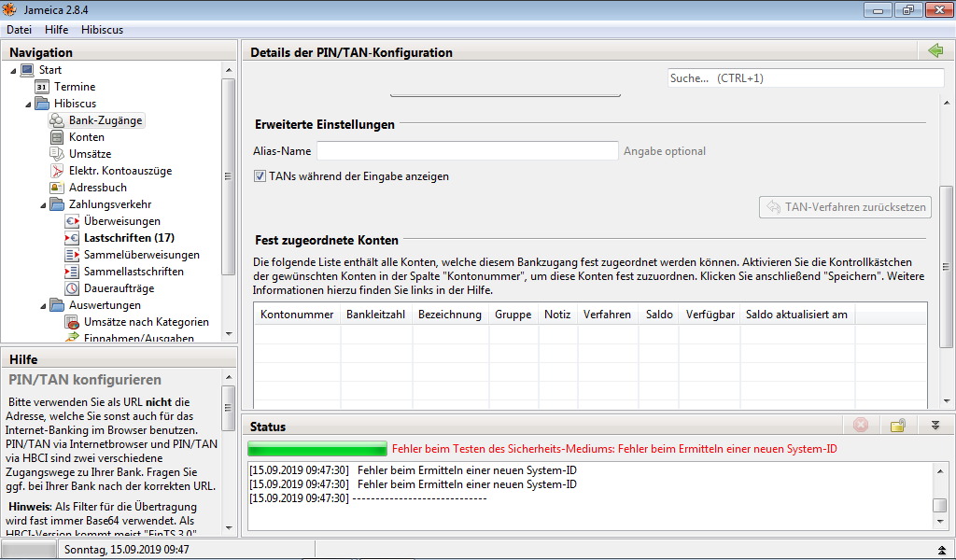Open Bank-Zugänge in navigation tree
The height and width of the screenshot is (560, 956).
[105, 120]
